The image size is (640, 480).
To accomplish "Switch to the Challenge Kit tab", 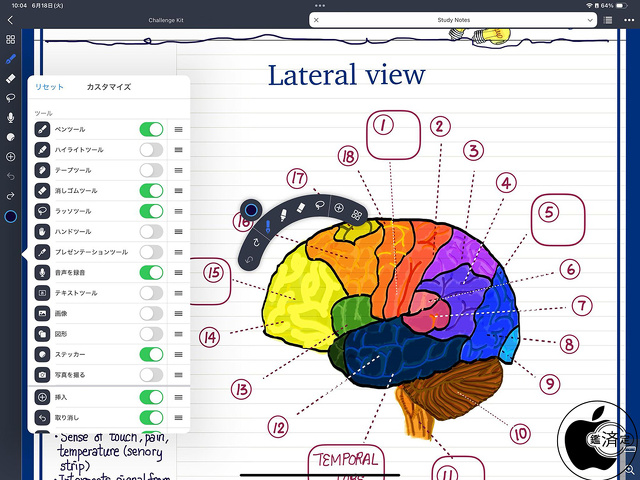I will (x=166, y=20).
